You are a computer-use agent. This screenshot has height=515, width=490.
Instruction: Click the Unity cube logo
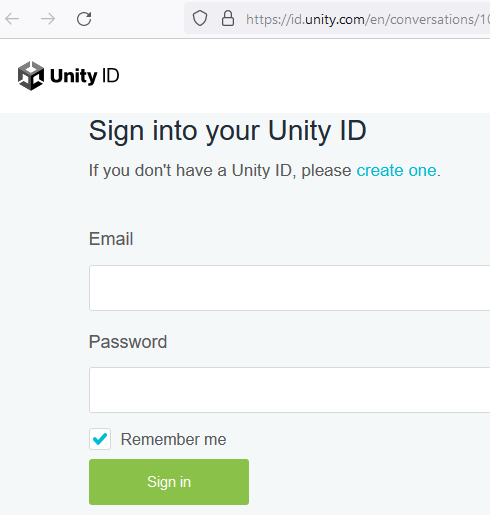click(31, 76)
